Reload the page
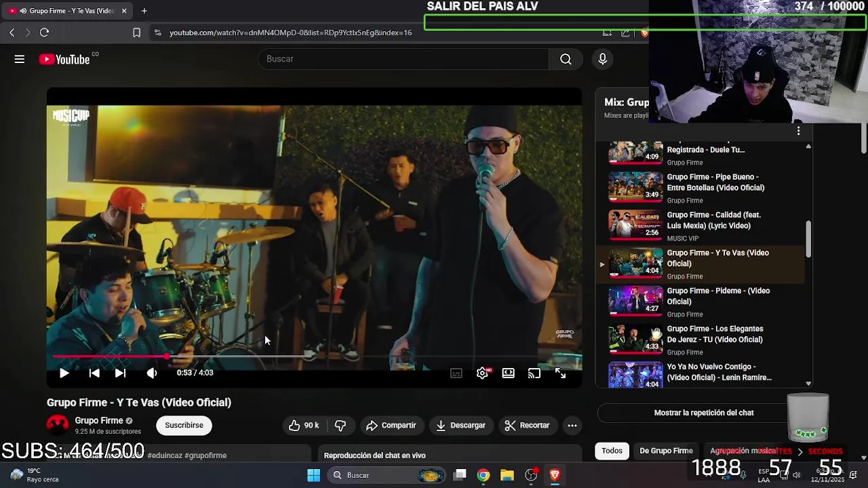The image size is (868, 488). pos(45,33)
